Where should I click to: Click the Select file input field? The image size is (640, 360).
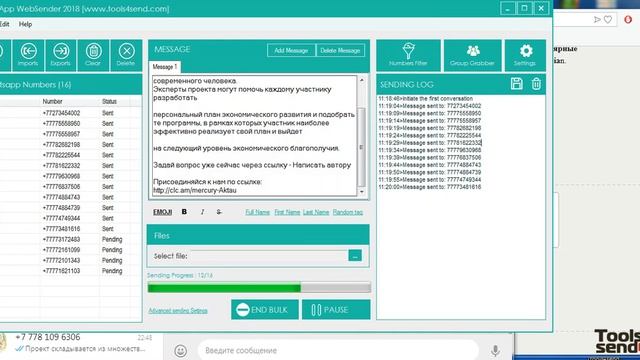point(269,256)
